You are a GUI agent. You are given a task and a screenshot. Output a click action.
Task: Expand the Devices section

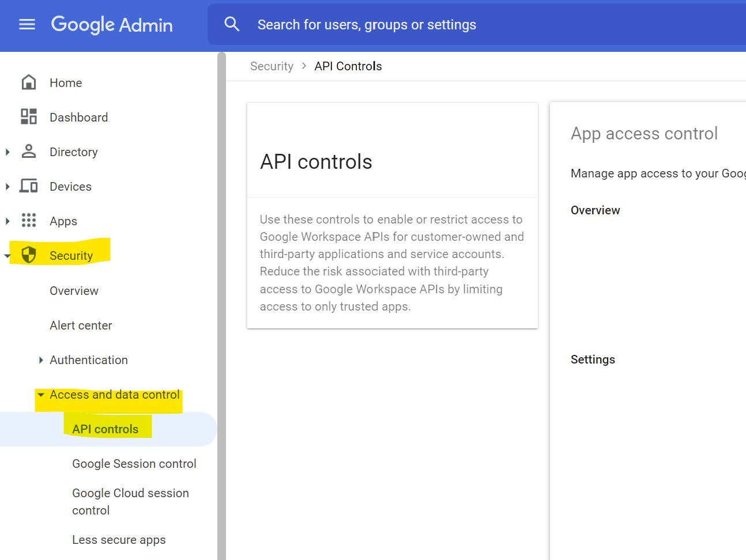(7, 186)
